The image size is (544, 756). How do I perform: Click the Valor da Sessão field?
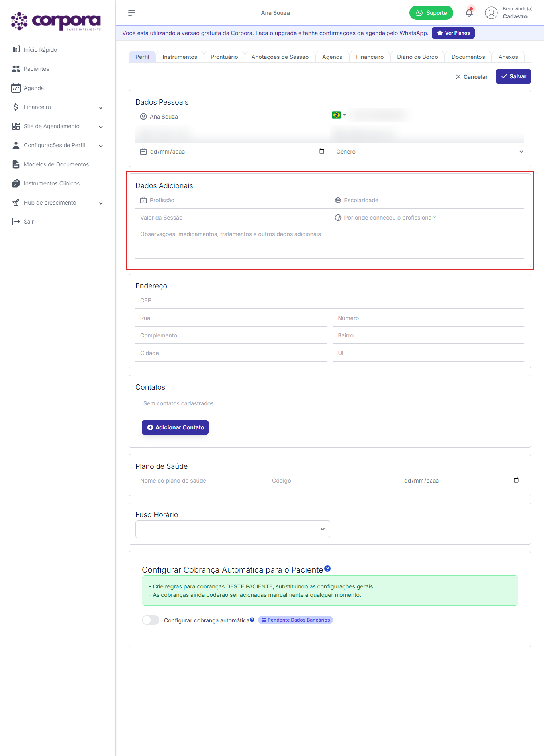pyautogui.click(x=233, y=218)
